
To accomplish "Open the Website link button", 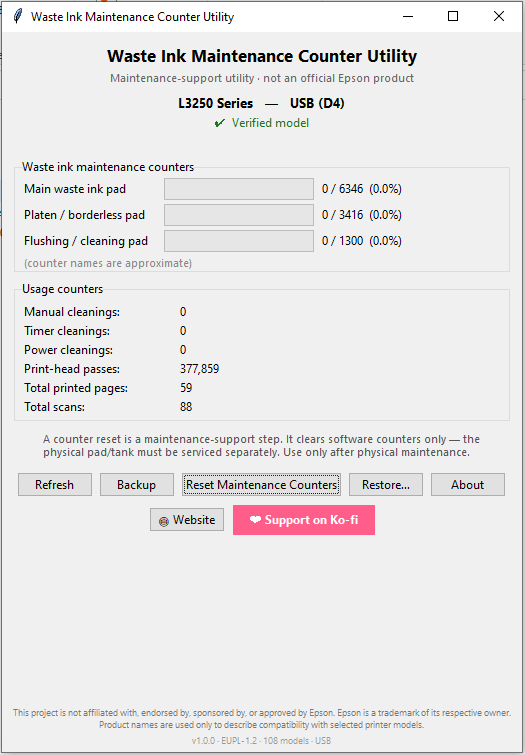I will (187, 520).
